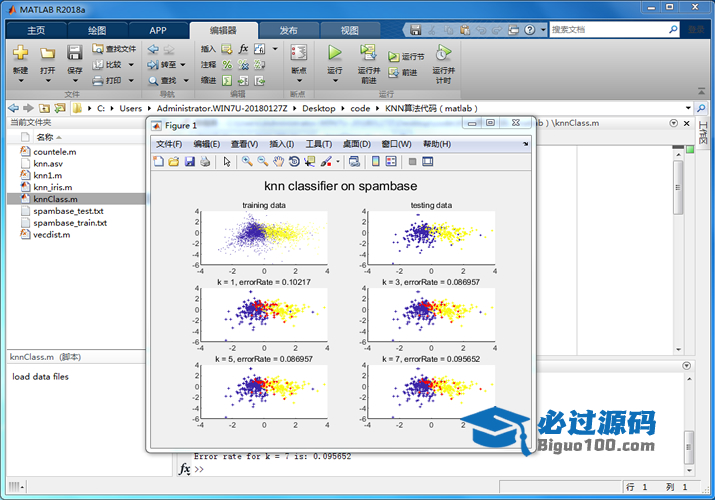Screen dimensions: 715x500
Task: Open the Tools 工具(T) menu in Figure 1
Action: (318, 144)
